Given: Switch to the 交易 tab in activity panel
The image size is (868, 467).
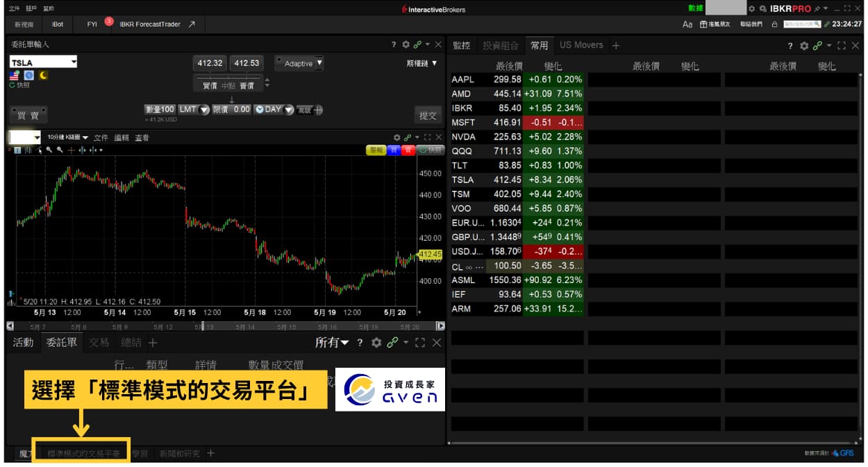Looking at the screenshot, I should click(x=99, y=342).
